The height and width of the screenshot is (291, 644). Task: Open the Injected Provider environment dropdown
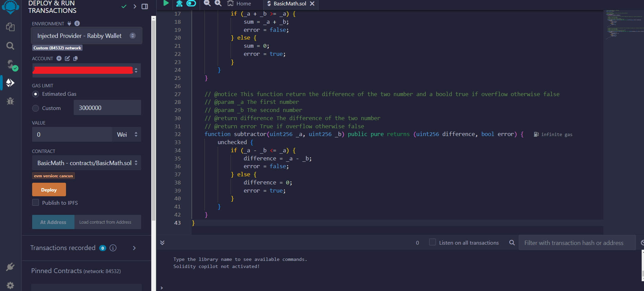[x=86, y=36]
